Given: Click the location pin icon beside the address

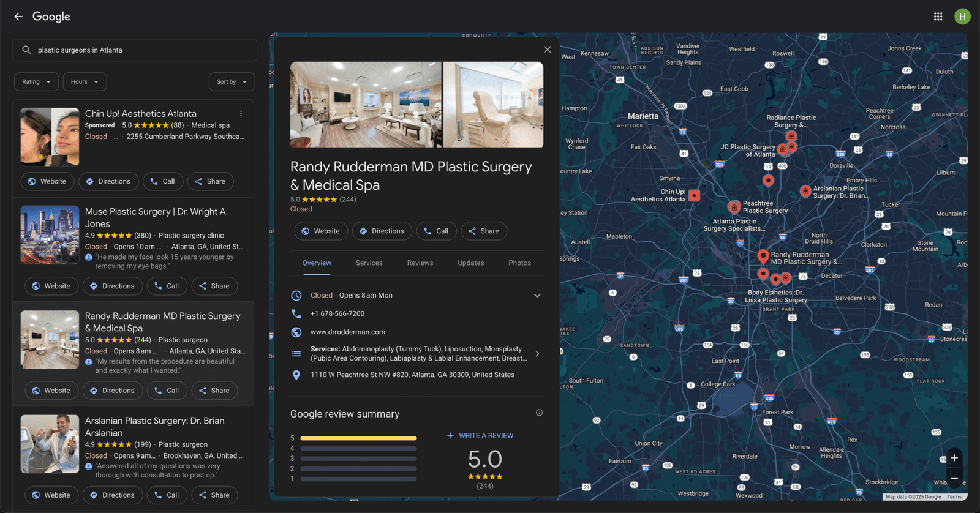Looking at the screenshot, I should (x=296, y=375).
